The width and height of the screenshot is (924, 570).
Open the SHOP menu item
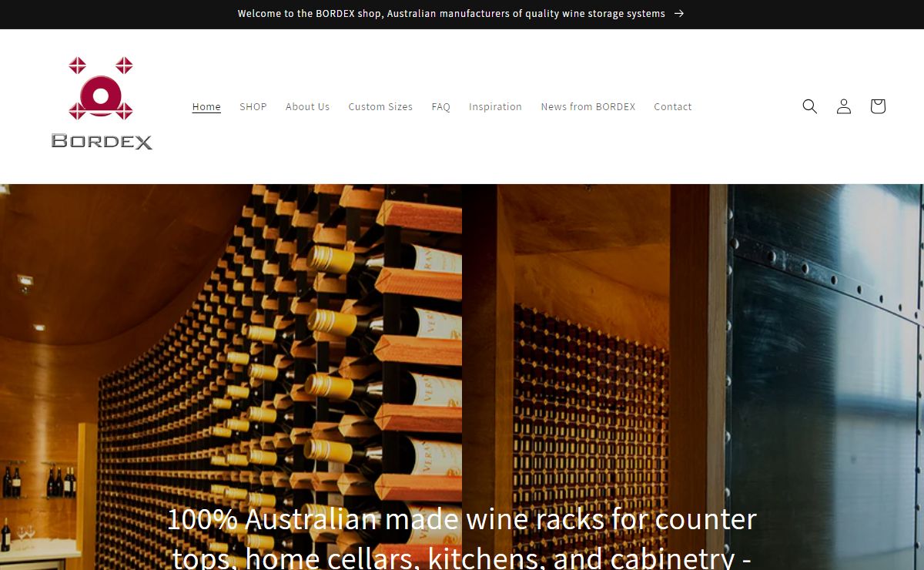[x=253, y=107]
